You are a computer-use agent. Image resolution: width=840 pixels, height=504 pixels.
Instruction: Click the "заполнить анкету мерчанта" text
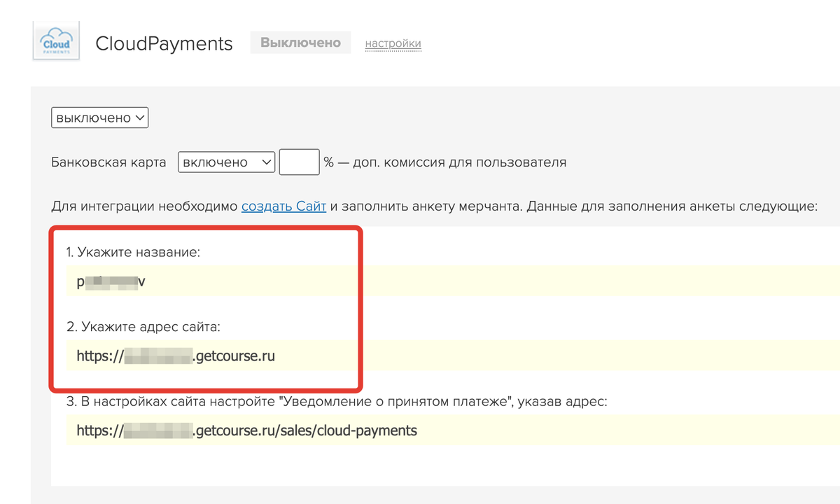click(430, 206)
